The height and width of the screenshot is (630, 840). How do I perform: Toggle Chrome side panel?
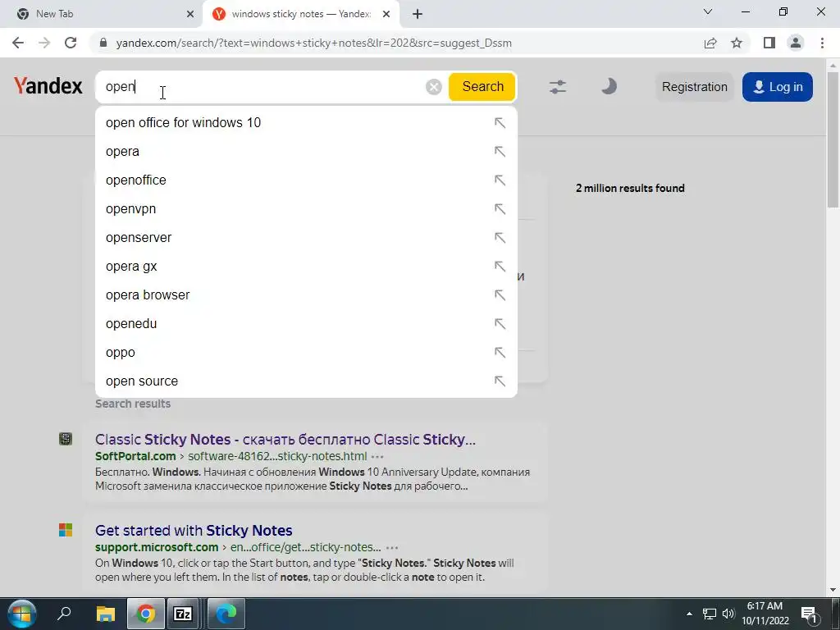(x=769, y=43)
